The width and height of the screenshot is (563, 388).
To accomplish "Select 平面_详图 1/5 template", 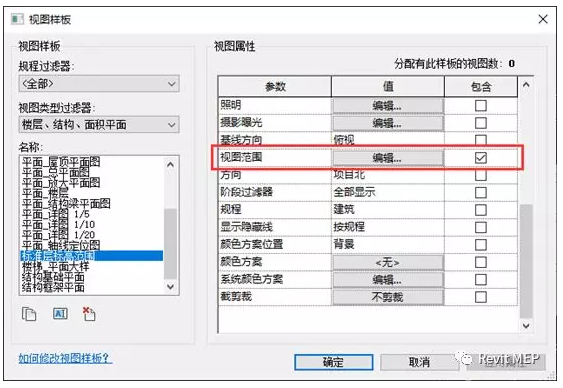I will [56, 214].
